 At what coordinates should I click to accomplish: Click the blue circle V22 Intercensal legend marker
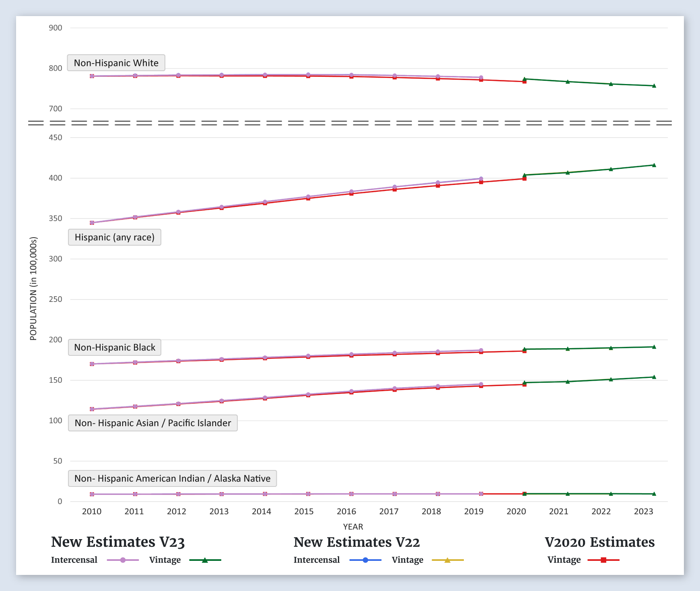point(365,560)
